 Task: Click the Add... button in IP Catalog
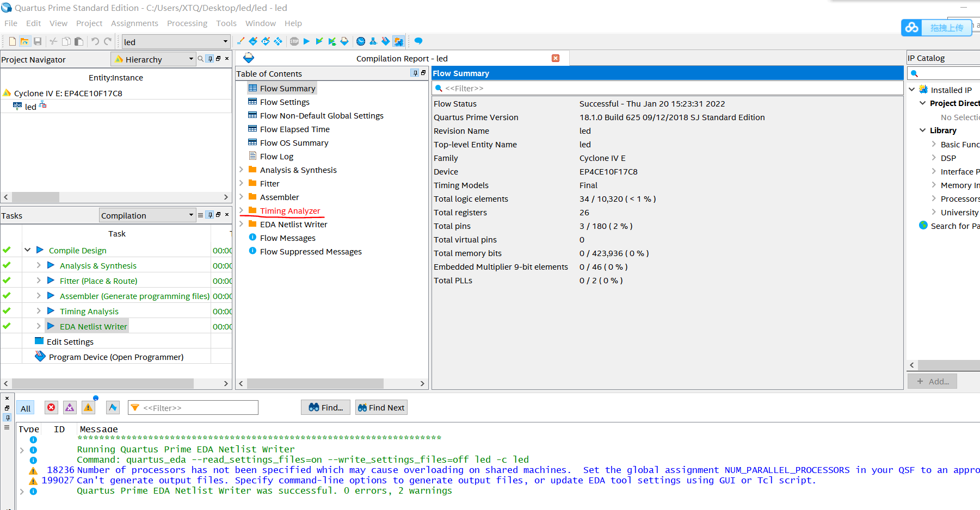coord(932,381)
